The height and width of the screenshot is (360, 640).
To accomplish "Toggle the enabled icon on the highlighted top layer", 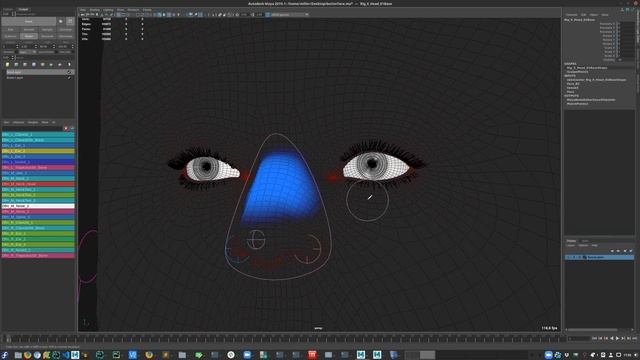I will click(69, 72).
